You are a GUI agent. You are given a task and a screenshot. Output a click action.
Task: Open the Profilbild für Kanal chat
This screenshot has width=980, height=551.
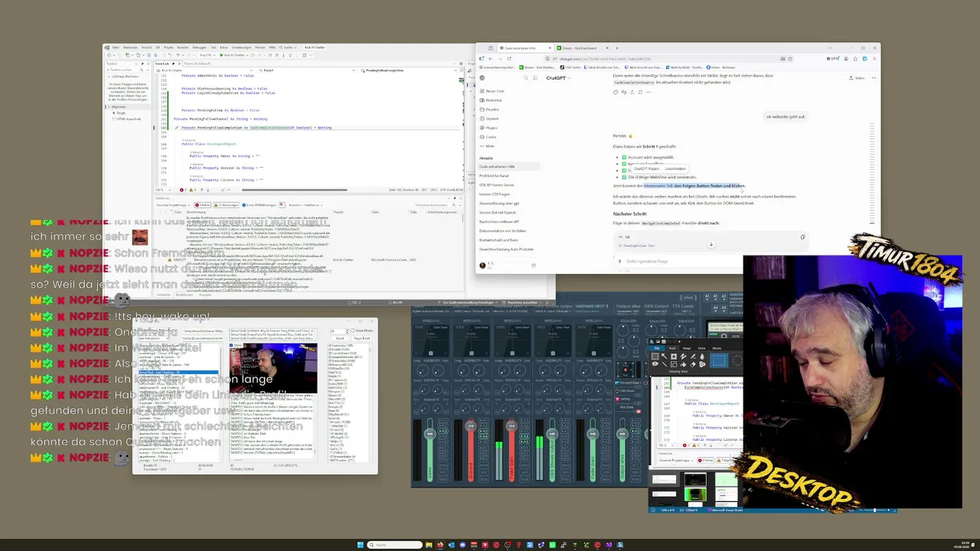(x=494, y=176)
